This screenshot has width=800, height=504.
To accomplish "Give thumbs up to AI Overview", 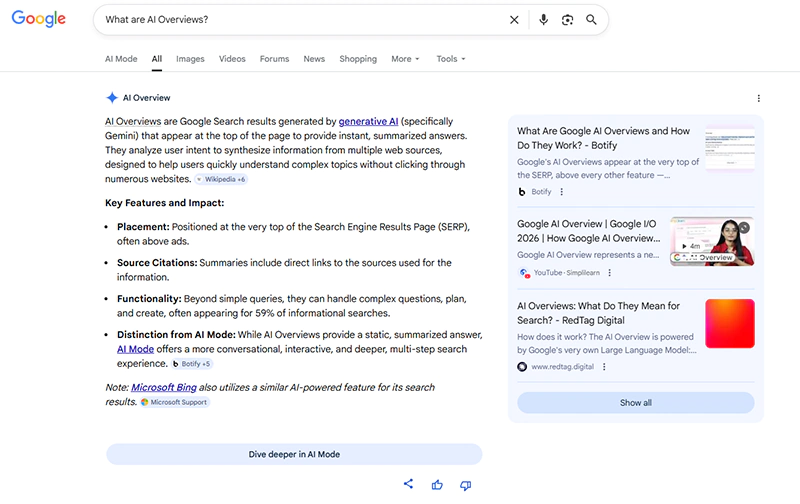I will pyautogui.click(x=437, y=485).
